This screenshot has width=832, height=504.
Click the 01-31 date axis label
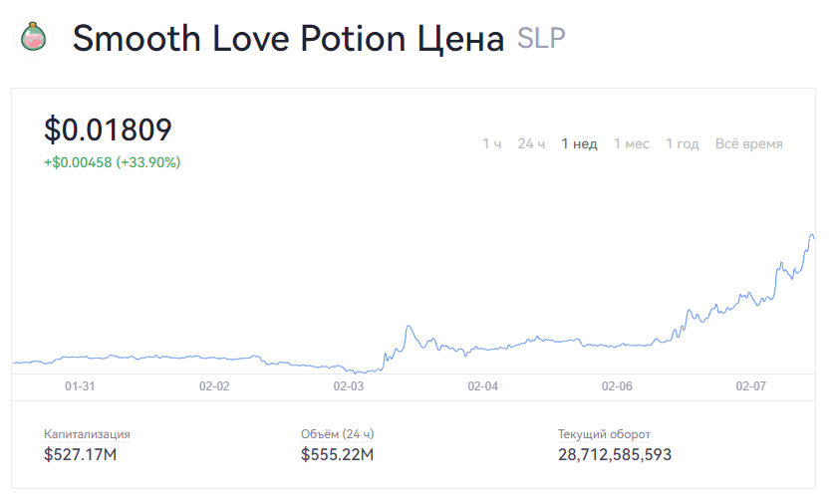tap(80, 385)
